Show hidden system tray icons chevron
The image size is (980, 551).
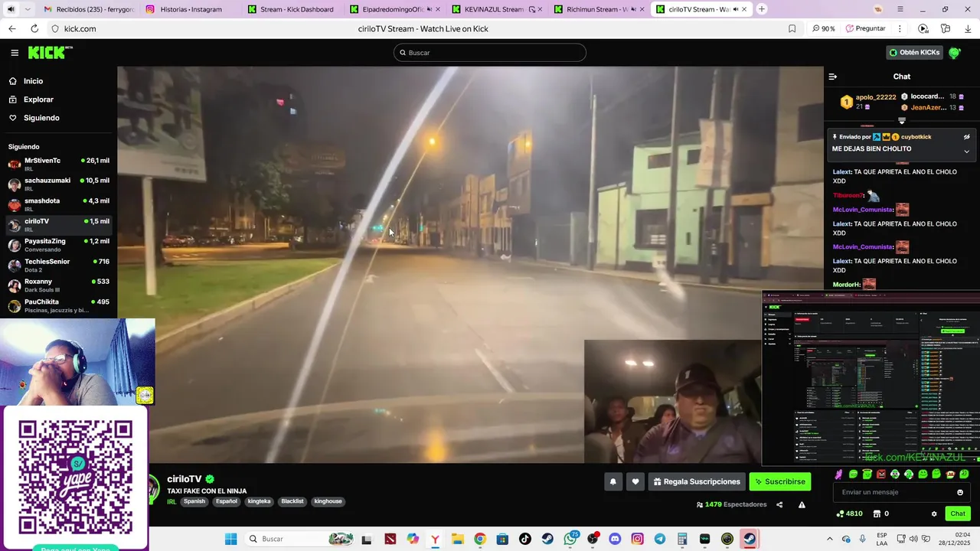click(829, 539)
